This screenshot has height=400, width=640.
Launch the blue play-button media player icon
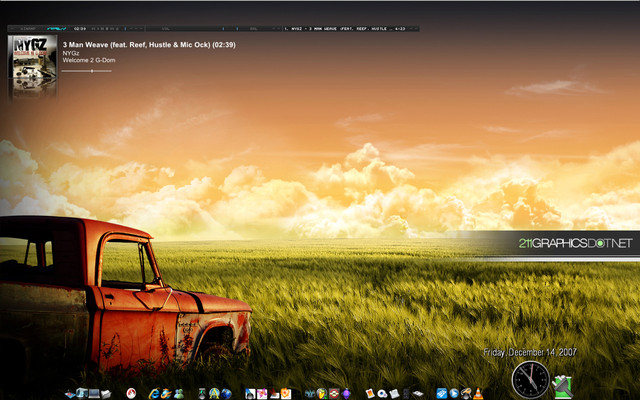454,393
